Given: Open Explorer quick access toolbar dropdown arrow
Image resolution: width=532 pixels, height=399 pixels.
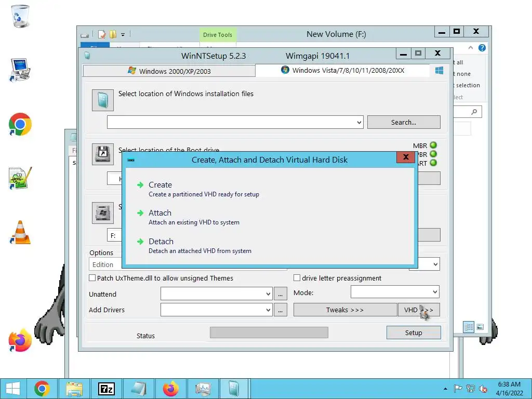Looking at the screenshot, I should (123, 35).
